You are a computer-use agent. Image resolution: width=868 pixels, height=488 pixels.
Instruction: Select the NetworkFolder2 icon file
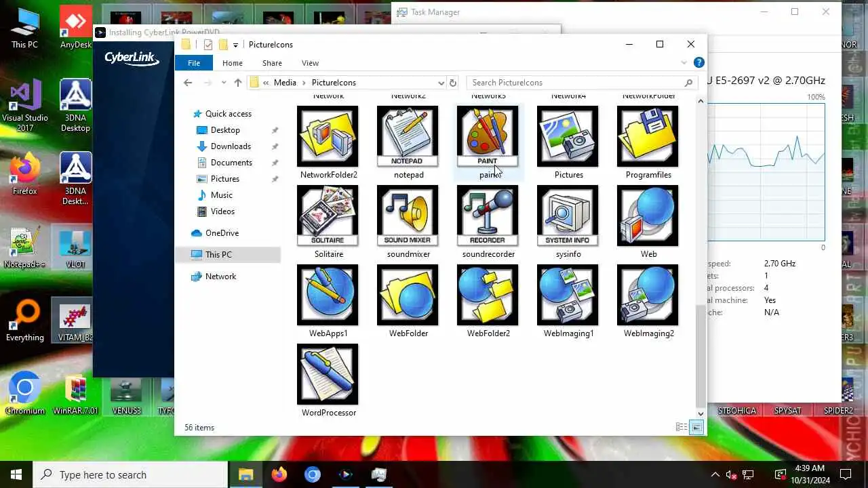(328, 142)
